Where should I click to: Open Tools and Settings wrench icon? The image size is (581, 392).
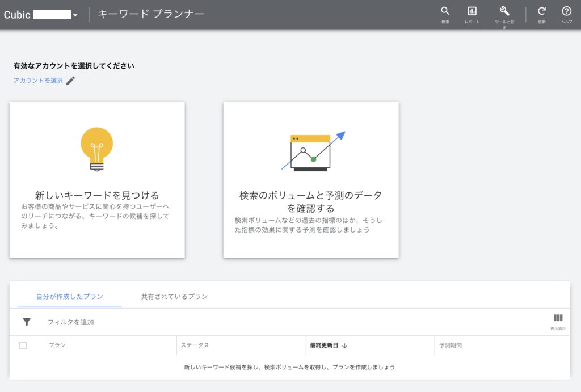tap(504, 11)
